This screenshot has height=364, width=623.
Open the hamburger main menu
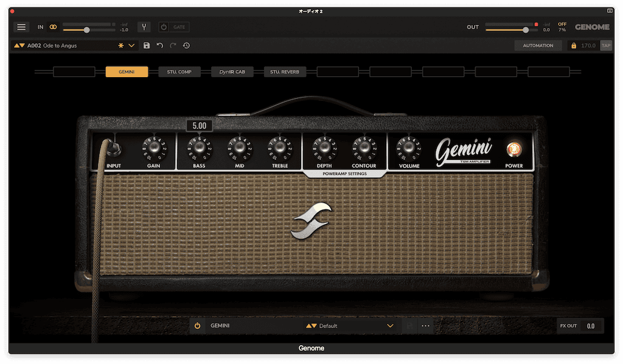tap(21, 27)
